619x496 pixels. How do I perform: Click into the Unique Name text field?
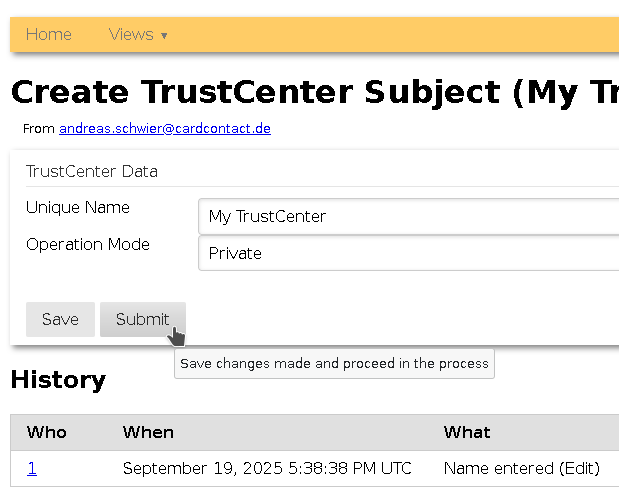coord(410,216)
